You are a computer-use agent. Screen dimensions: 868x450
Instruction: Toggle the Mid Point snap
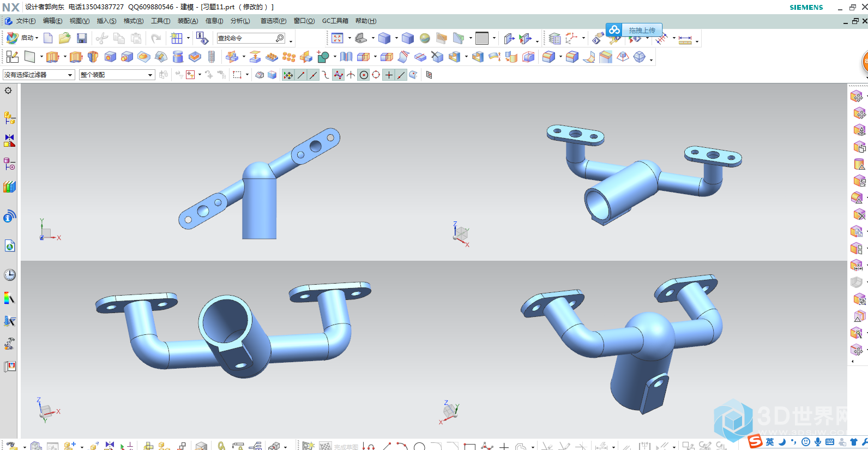tap(314, 75)
